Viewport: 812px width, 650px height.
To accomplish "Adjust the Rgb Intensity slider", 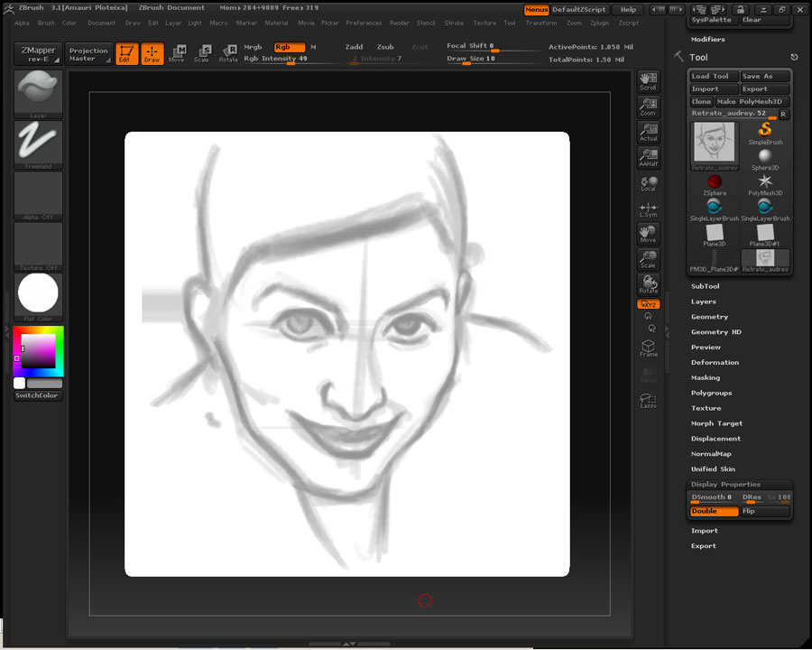I will (x=289, y=59).
